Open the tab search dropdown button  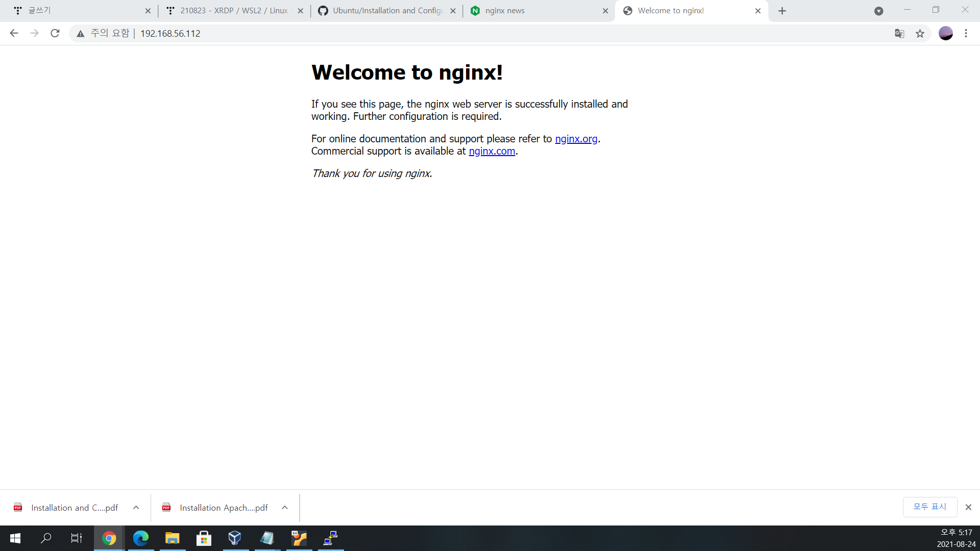point(878,11)
